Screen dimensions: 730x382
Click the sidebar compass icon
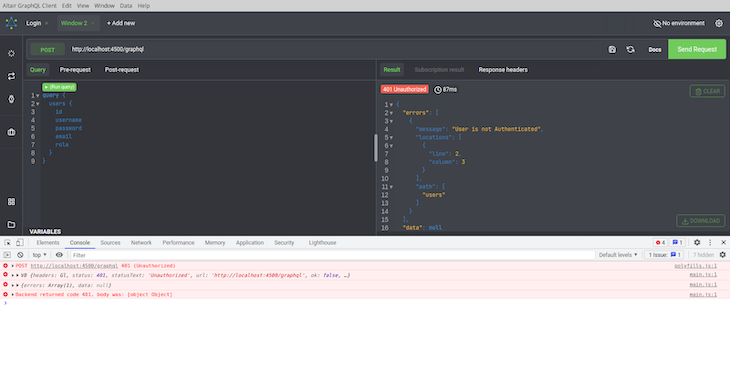11,99
